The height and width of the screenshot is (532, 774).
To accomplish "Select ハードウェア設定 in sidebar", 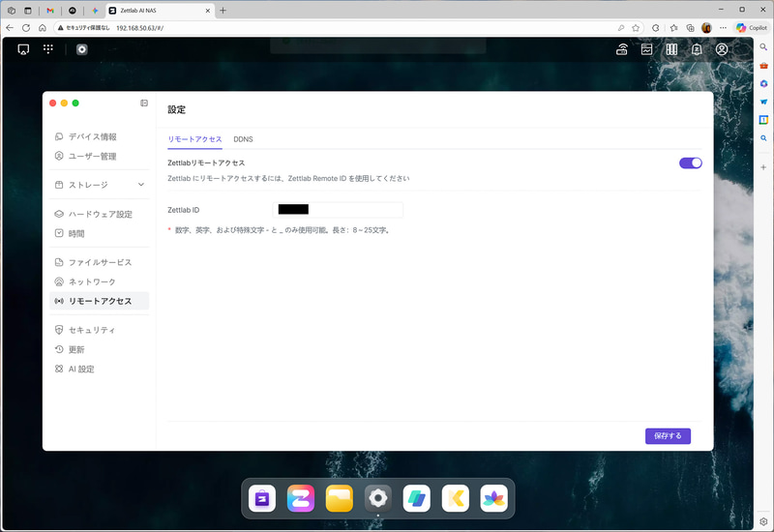I will (99, 214).
